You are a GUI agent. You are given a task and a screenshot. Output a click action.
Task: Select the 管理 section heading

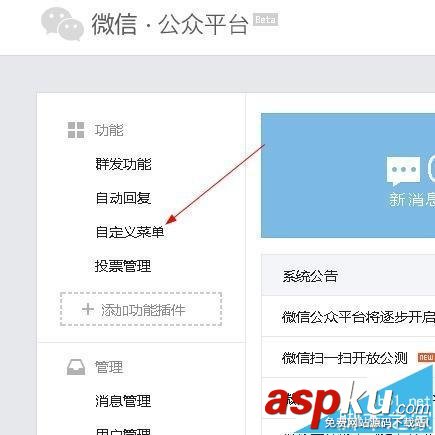point(109,367)
